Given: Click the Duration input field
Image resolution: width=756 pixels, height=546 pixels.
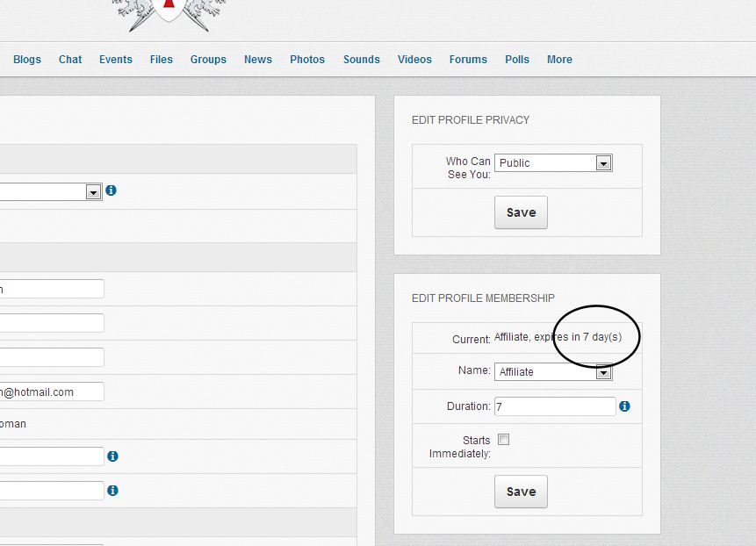Looking at the screenshot, I should click(x=556, y=406).
